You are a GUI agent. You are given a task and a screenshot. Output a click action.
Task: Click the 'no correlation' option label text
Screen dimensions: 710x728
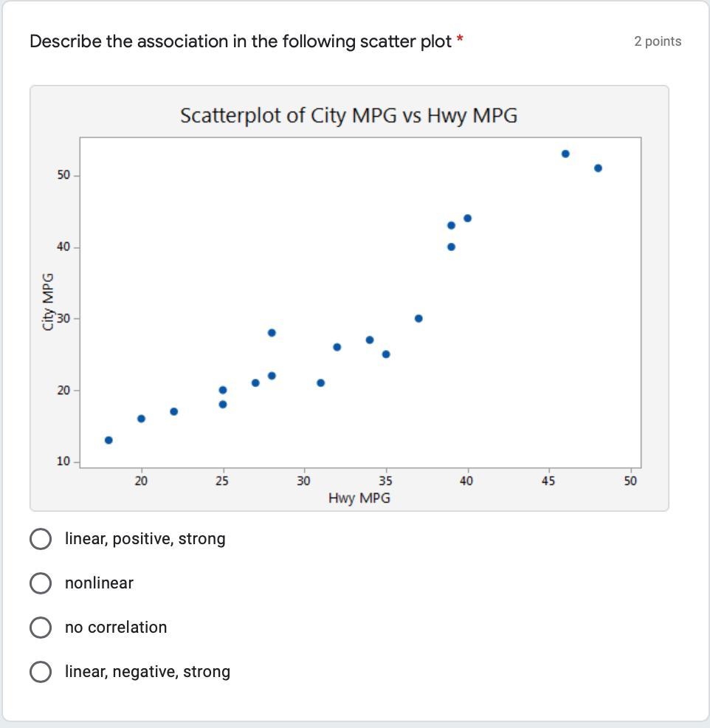[x=116, y=628]
